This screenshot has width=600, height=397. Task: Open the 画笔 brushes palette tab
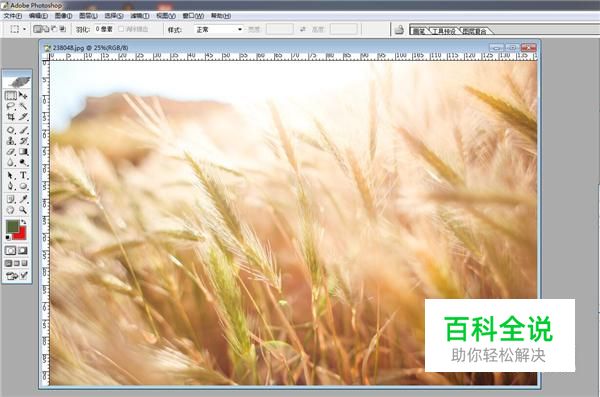419,31
